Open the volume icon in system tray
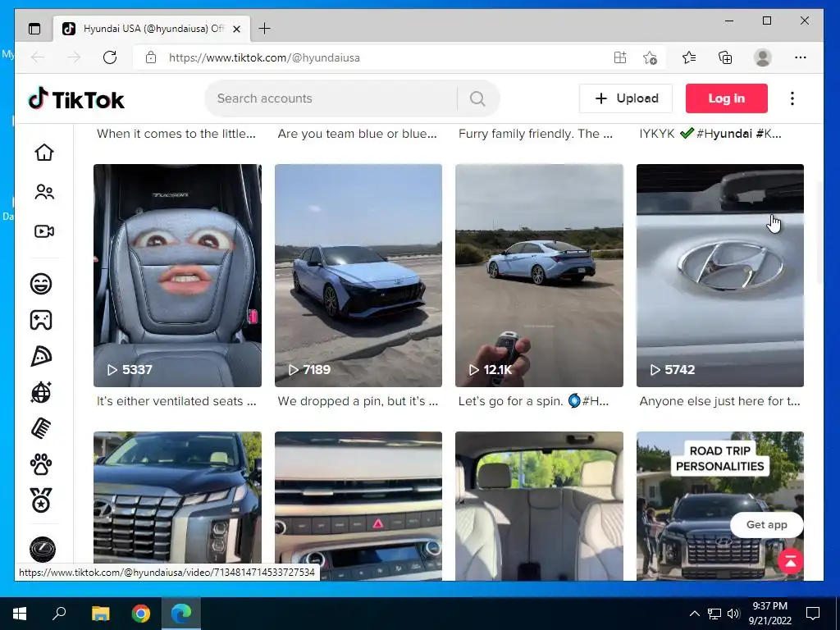 point(733,614)
